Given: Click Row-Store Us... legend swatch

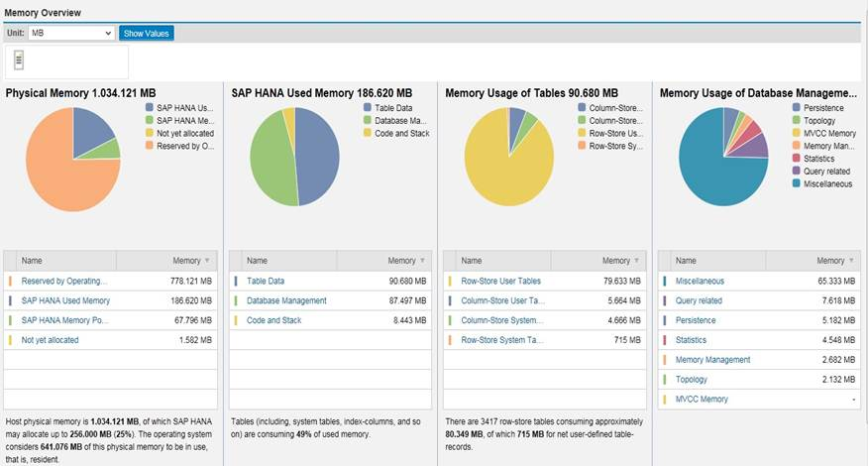Looking at the screenshot, I should 582,133.
